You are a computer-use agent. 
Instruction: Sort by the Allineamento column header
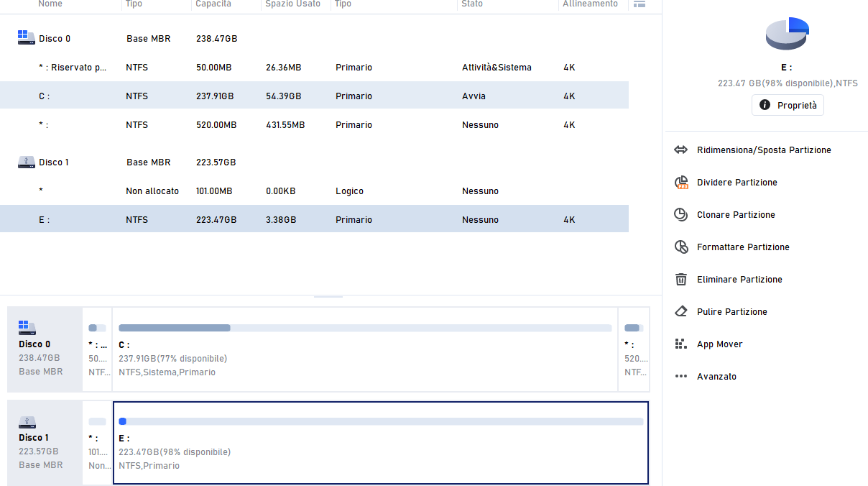pos(590,4)
